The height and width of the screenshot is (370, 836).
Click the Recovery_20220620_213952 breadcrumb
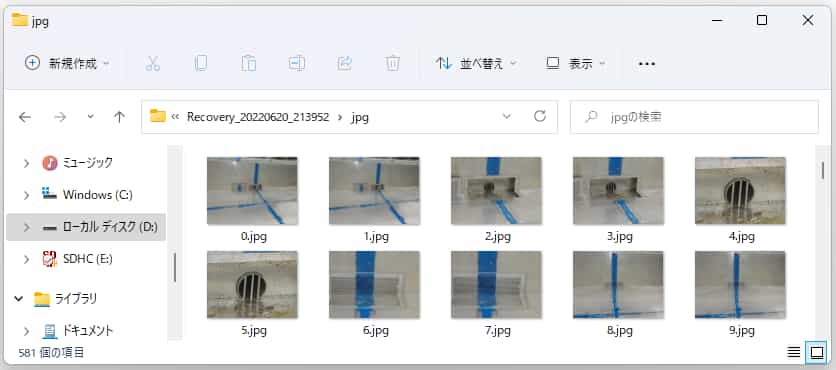(x=258, y=117)
